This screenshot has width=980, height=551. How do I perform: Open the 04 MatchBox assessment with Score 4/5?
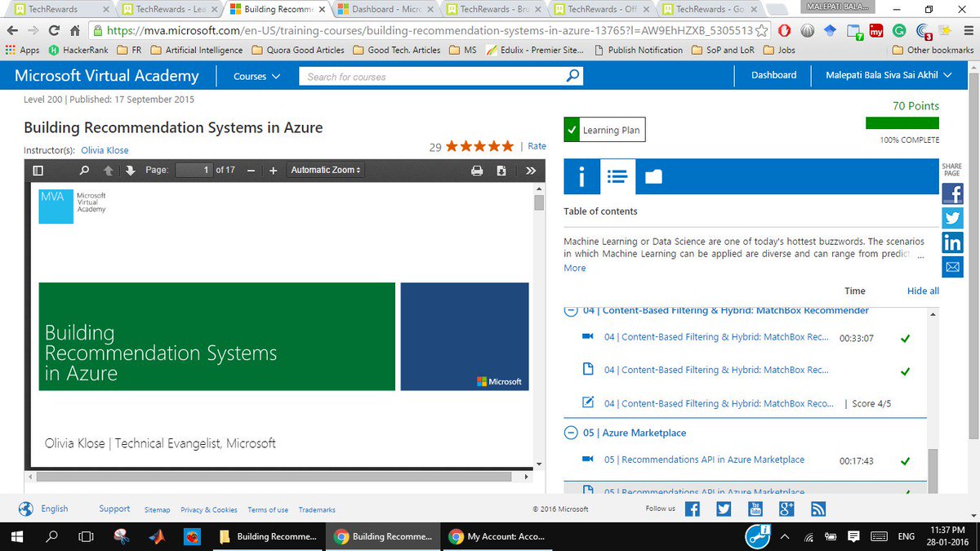click(719, 403)
